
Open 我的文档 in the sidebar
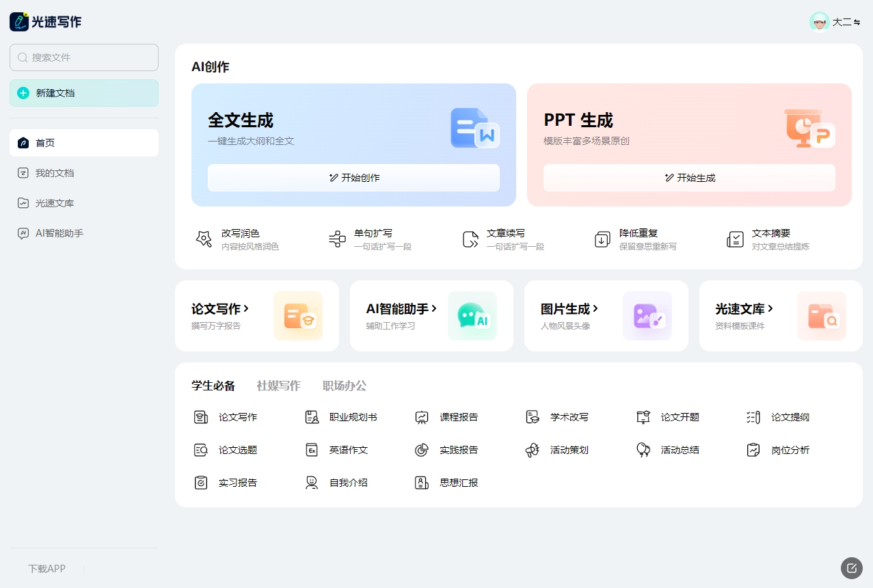pos(55,173)
